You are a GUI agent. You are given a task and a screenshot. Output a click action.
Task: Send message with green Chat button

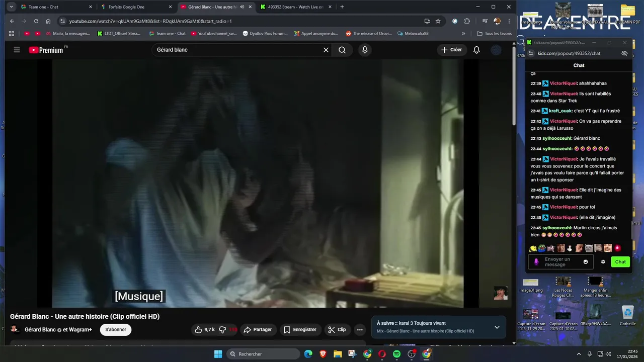[x=620, y=262]
